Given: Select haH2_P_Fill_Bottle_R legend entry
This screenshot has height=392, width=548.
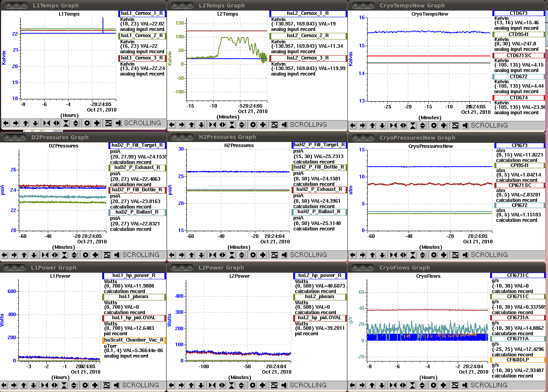Looking at the screenshot, I should (319, 167).
